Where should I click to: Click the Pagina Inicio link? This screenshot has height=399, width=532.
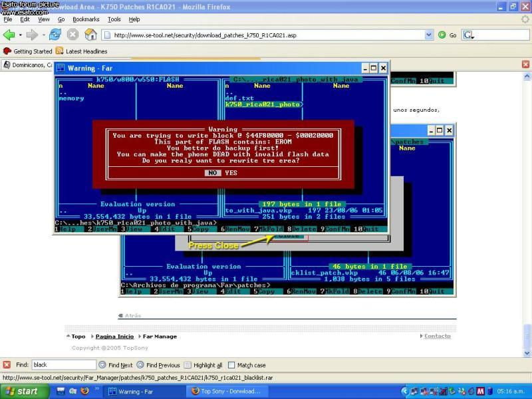coord(114,336)
